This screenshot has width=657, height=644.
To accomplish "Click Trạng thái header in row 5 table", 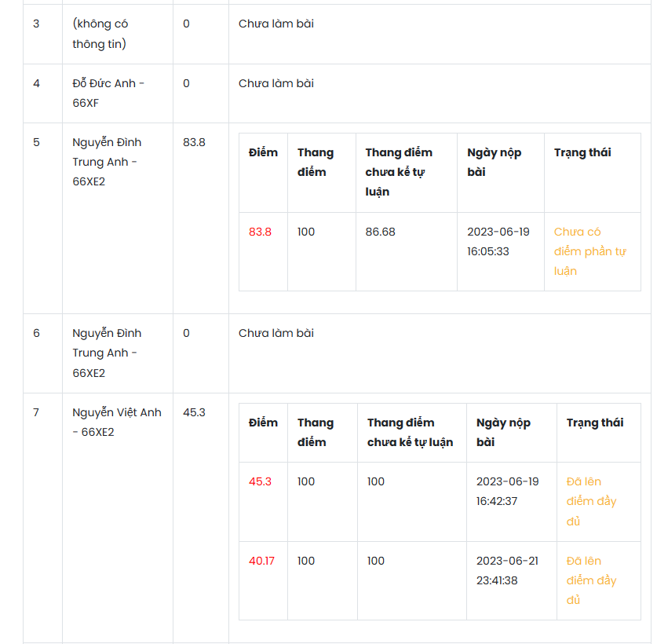I will click(x=582, y=152).
